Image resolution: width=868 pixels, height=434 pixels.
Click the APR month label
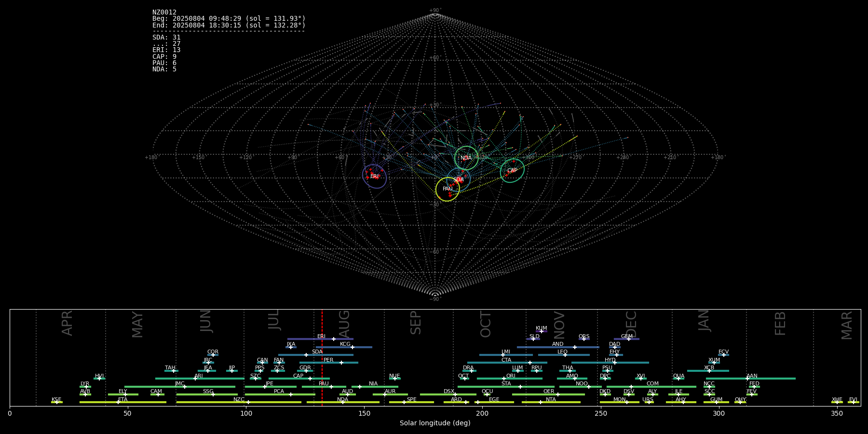click(x=67, y=323)
